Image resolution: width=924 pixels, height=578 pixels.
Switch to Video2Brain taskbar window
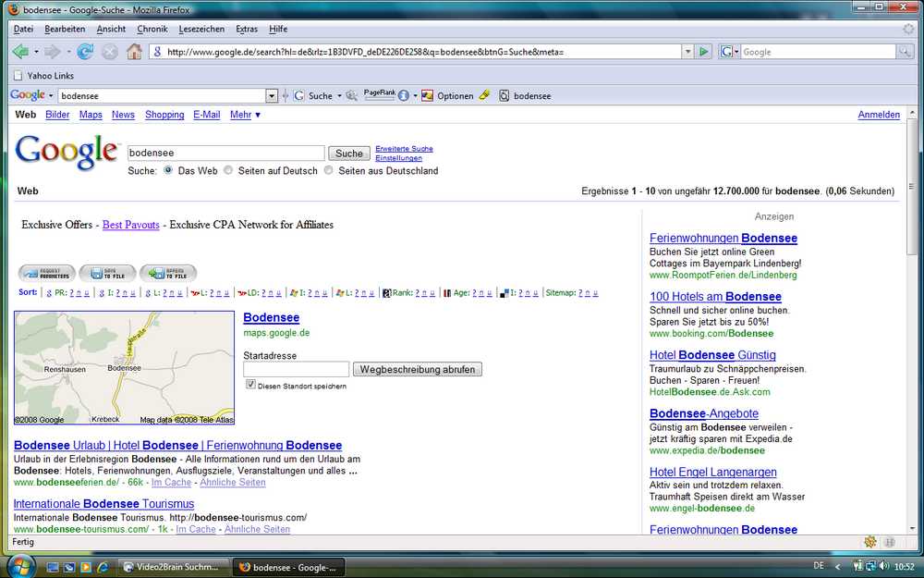coord(175,568)
